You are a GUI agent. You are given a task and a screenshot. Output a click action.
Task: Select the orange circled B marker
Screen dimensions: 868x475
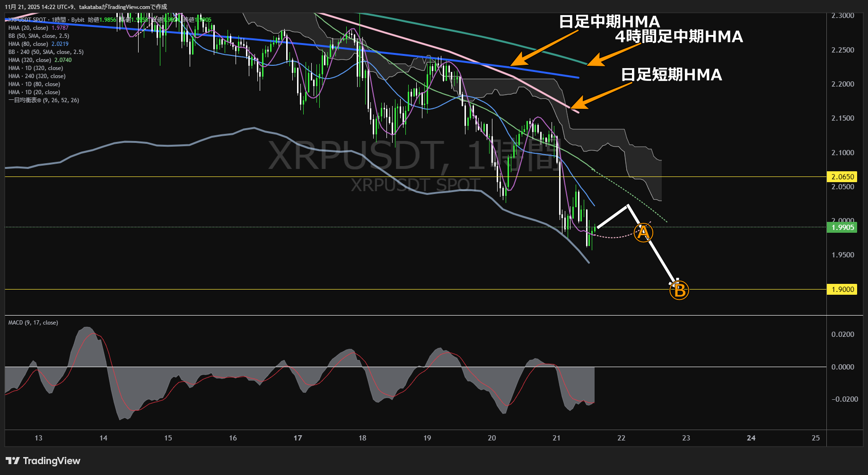(679, 290)
